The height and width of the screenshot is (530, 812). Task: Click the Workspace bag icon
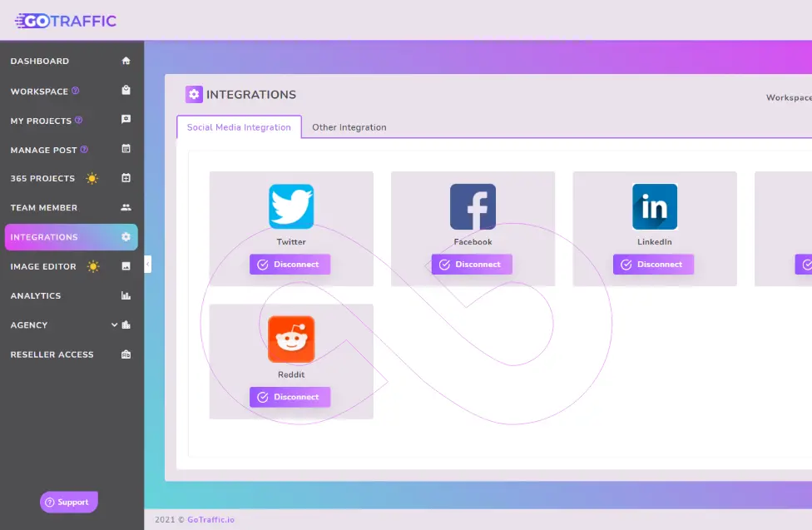pos(126,90)
